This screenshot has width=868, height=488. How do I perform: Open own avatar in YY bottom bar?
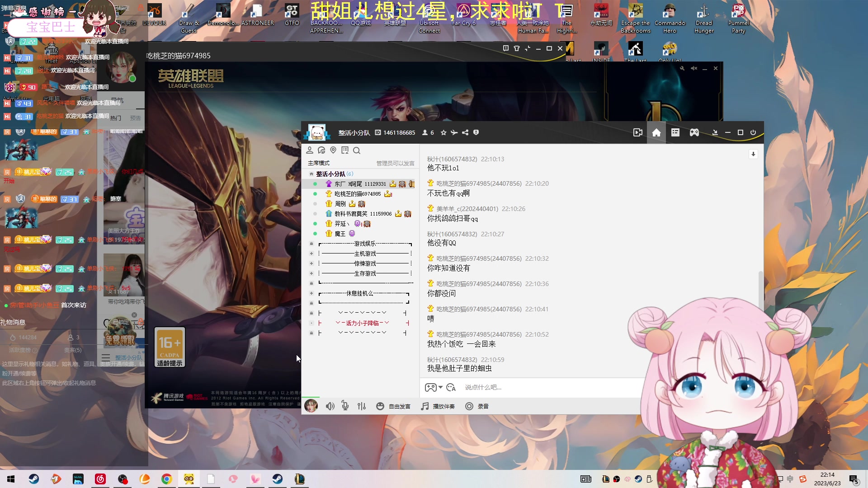(311, 406)
